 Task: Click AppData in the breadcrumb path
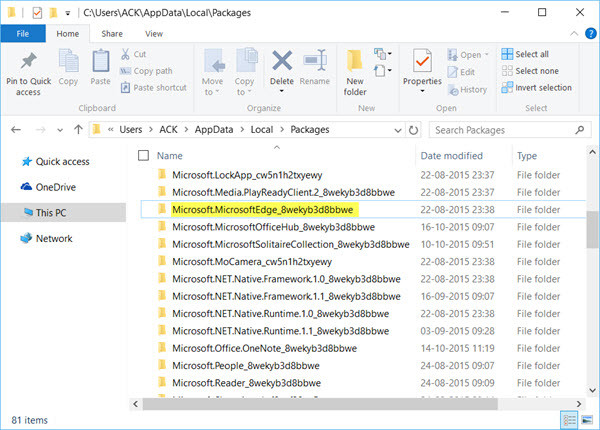214,130
